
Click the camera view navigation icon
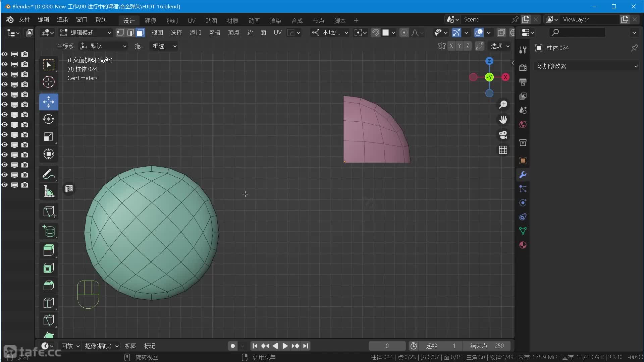503,135
